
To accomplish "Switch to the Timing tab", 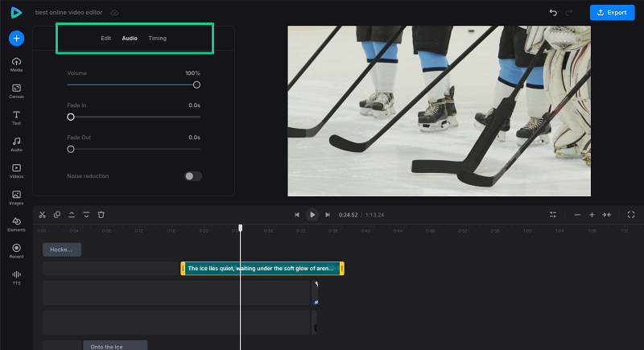I will (157, 38).
